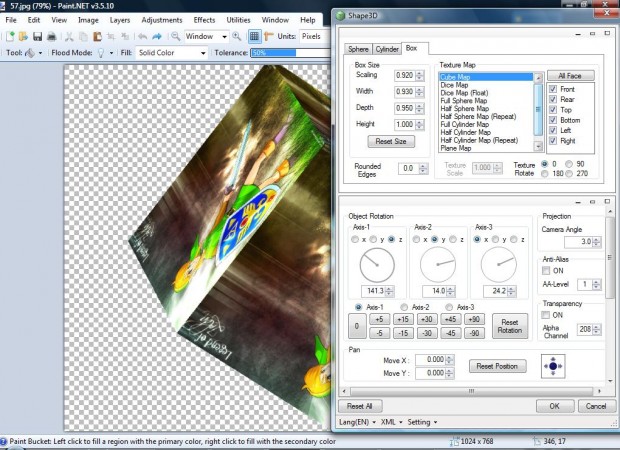This screenshot has height=450, width=620.
Task: Select Texture Rotate 180 radio button
Action: [x=545, y=173]
